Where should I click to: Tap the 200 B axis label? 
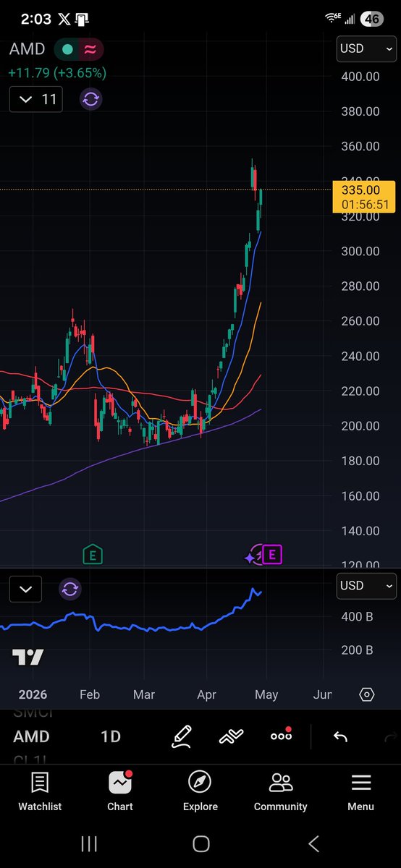(x=358, y=650)
